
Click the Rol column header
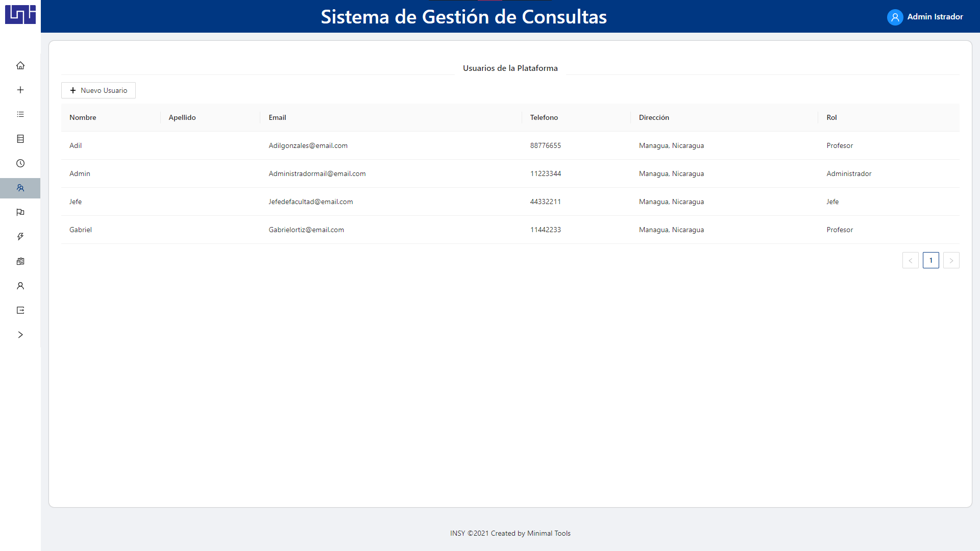tap(831, 117)
